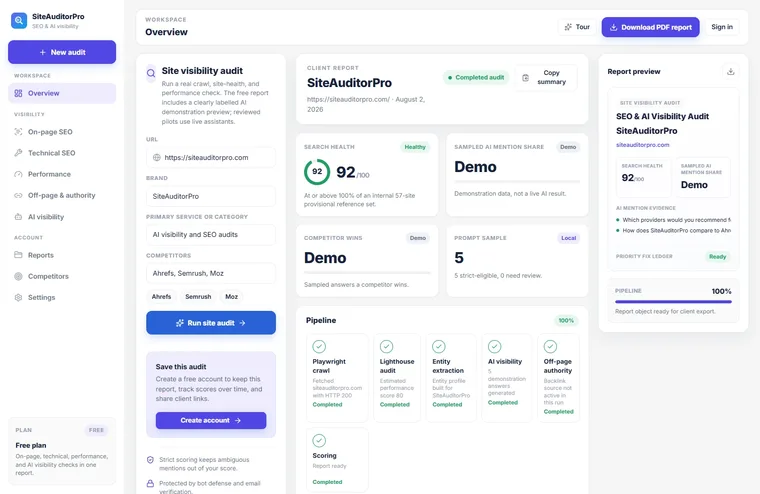
Task: Click the Ahrefs competitor chip
Action: pyautogui.click(x=161, y=297)
